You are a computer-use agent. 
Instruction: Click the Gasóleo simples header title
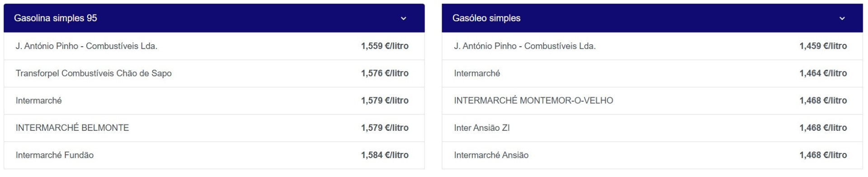(486, 18)
